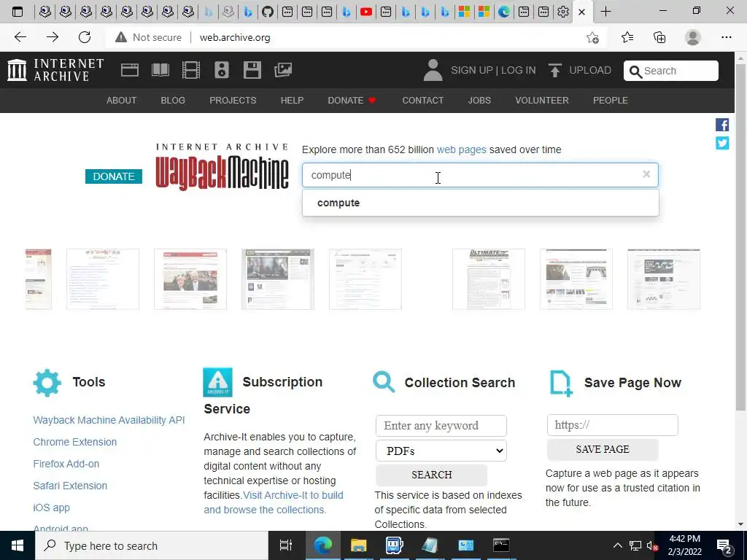The height and width of the screenshot is (560, 747).
Task: Click the user avatar icon beside Sign Up
Action: [x=433, y=70]
